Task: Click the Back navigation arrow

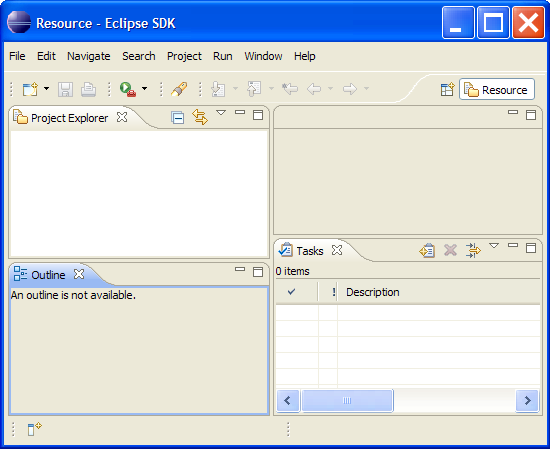Action: click(x=314, y=89)
